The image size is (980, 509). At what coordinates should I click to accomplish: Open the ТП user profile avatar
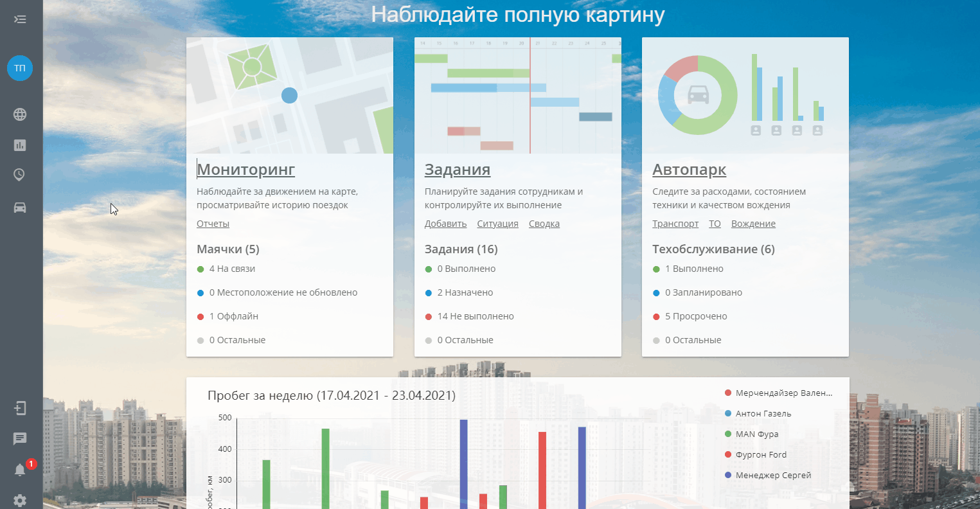(20, 68)
